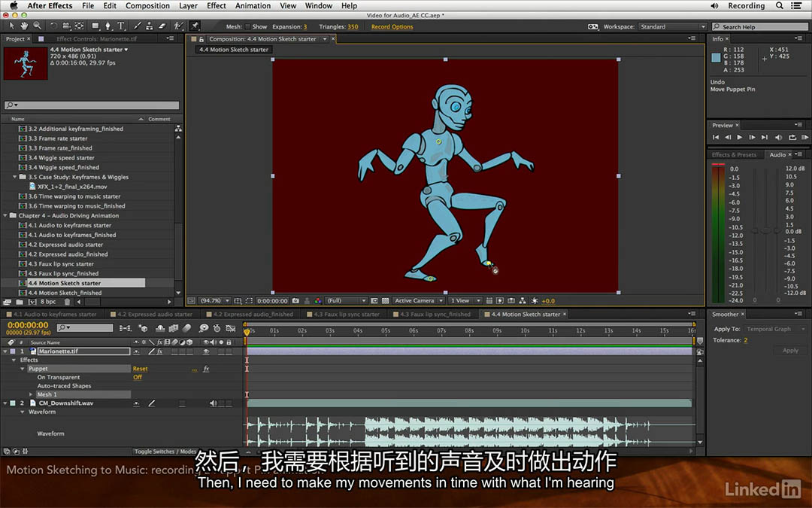
Task: Expand the Mesh 1 group
Action: tap(31, 394)
